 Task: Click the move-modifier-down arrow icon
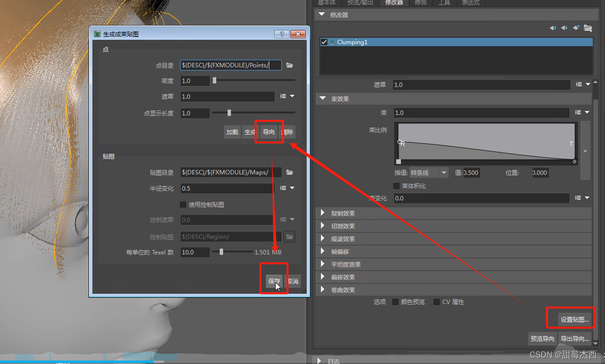pos(564,28)
